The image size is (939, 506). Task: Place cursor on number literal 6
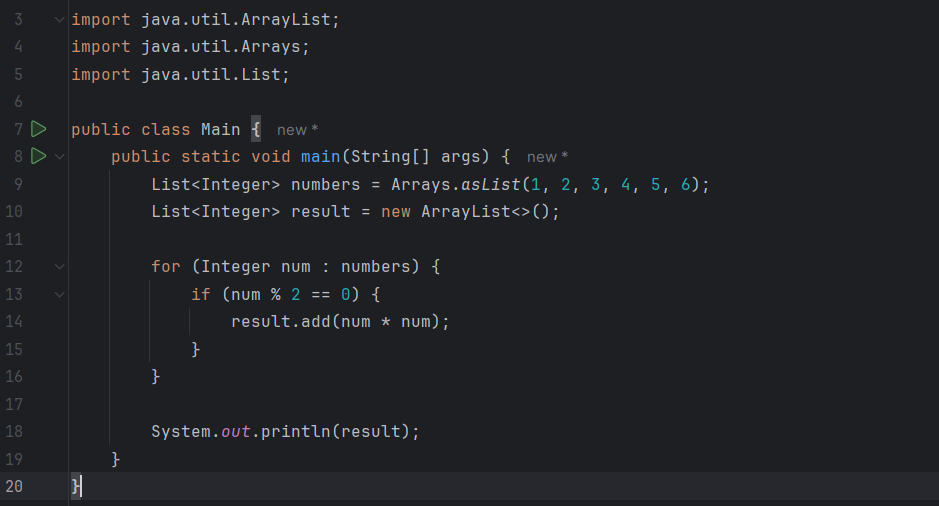(685, 184)
